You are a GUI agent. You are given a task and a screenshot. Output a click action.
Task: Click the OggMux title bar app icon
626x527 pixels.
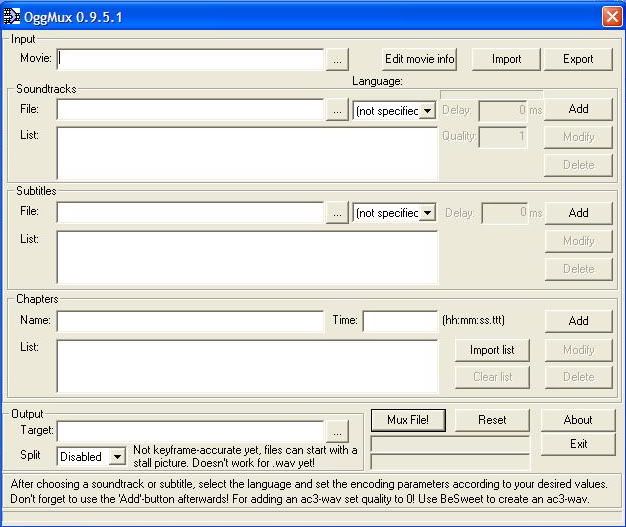point(12,17)
